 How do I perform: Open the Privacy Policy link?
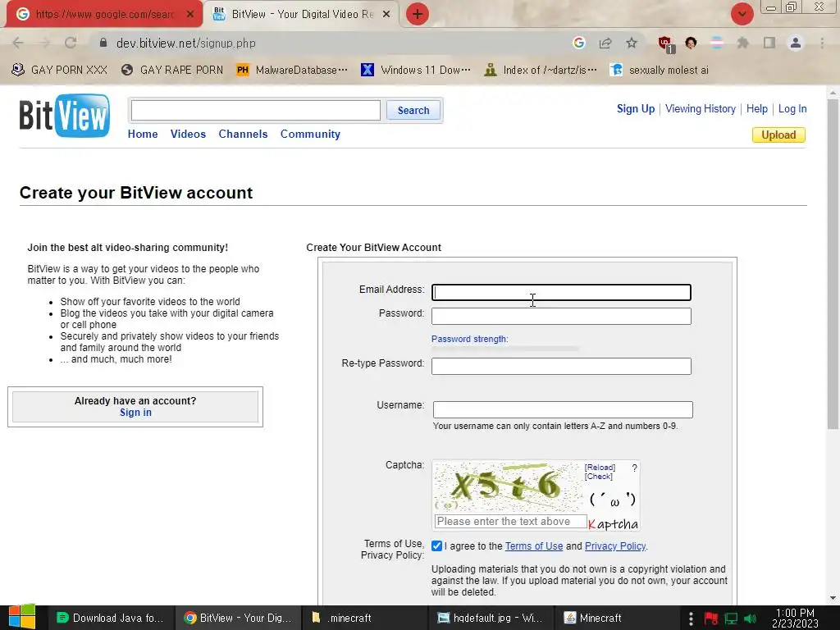coord(615,546)
